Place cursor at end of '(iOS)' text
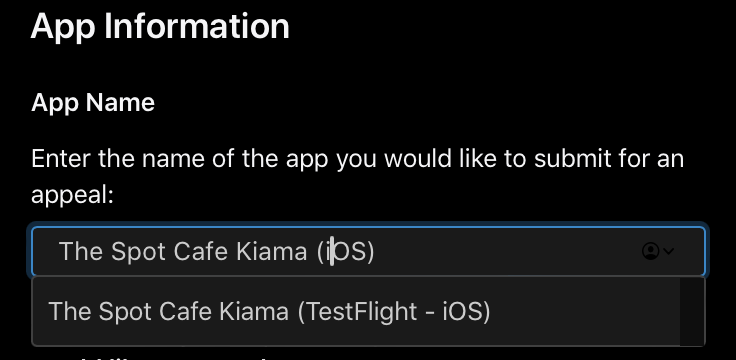 (375, 252)
